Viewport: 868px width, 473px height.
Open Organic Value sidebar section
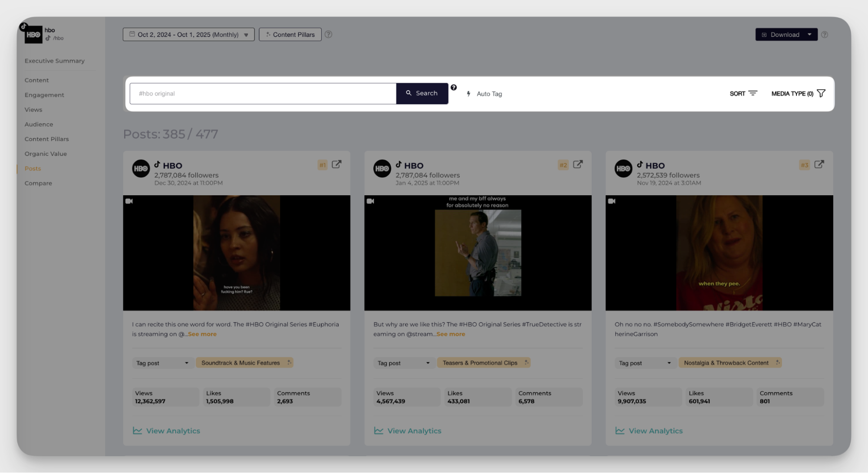point(46,154)
